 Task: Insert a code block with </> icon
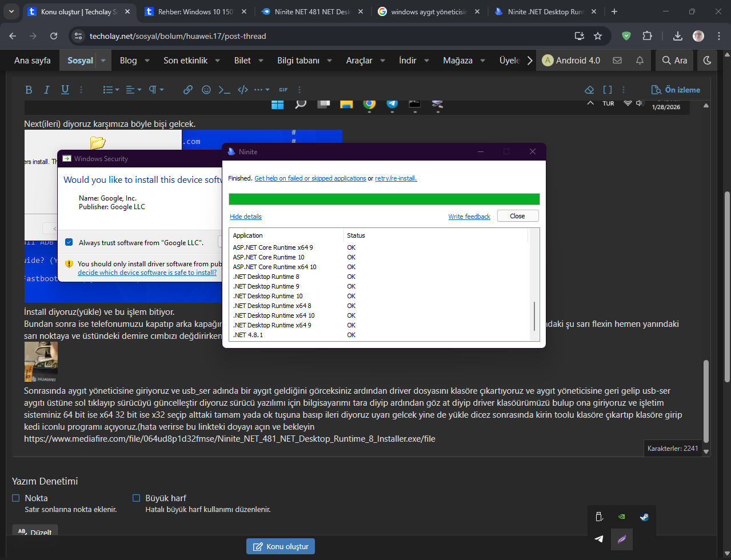coord(243,90)
